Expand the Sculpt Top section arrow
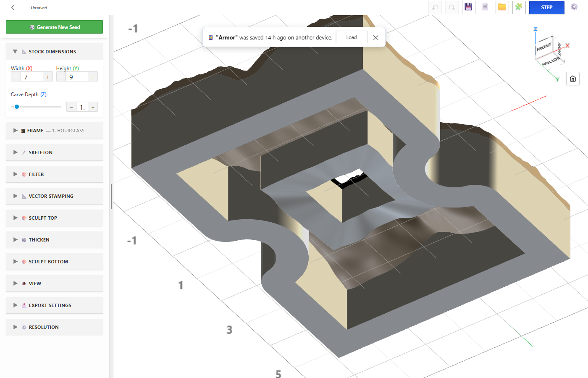This screenshot has width=588, height=378. click(x=15, y=218)
